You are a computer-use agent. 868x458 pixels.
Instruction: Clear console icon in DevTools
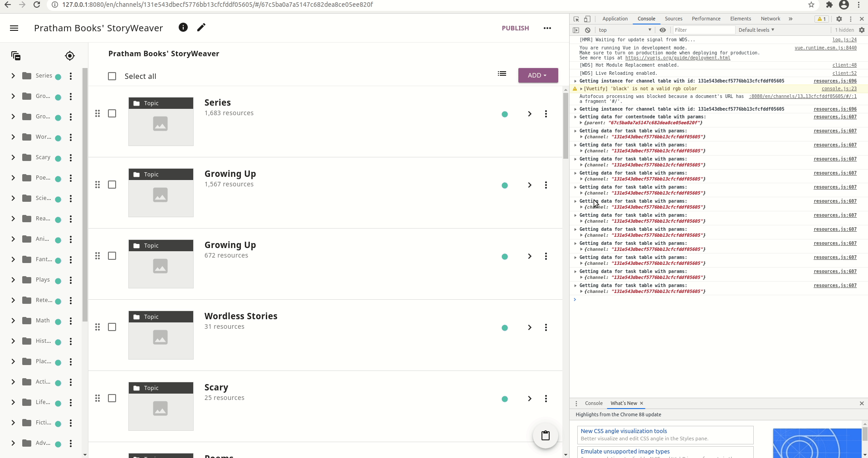pos(588,30)
